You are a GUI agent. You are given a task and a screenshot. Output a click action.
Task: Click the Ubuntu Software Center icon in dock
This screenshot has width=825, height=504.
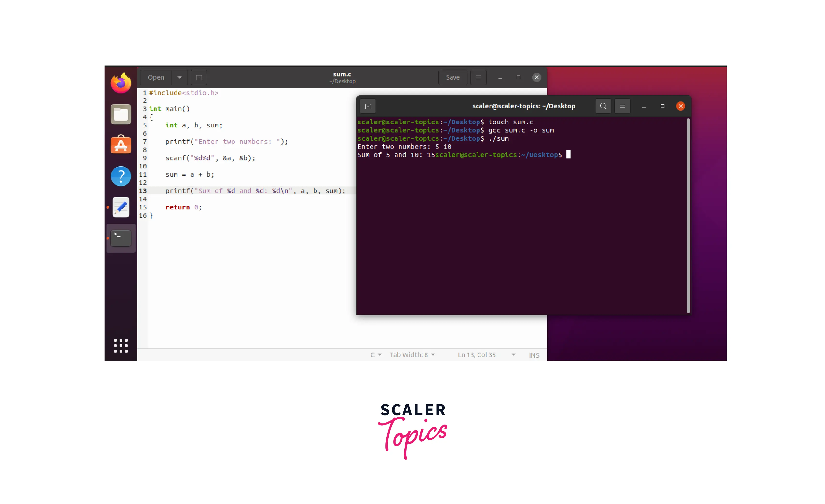[x=120, y=144]
